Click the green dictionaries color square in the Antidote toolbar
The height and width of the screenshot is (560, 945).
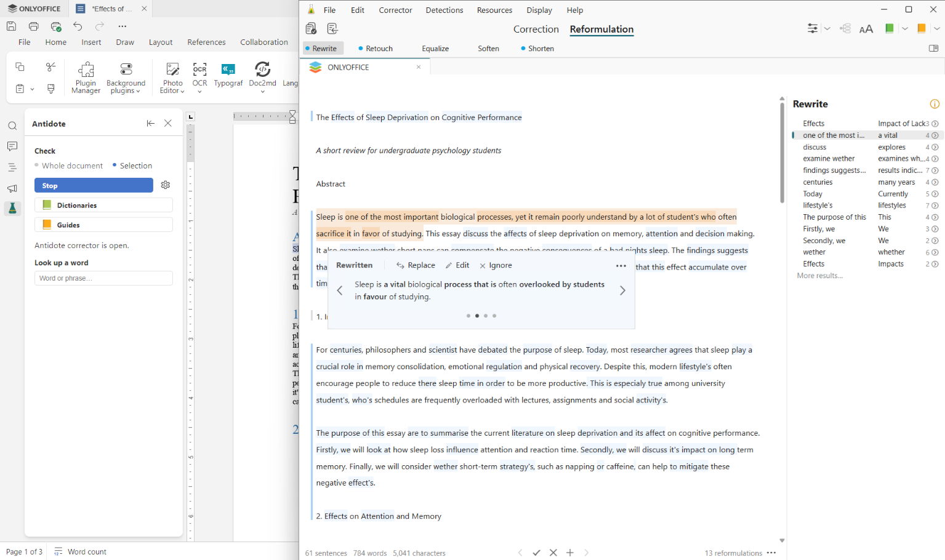click(889, 28)
